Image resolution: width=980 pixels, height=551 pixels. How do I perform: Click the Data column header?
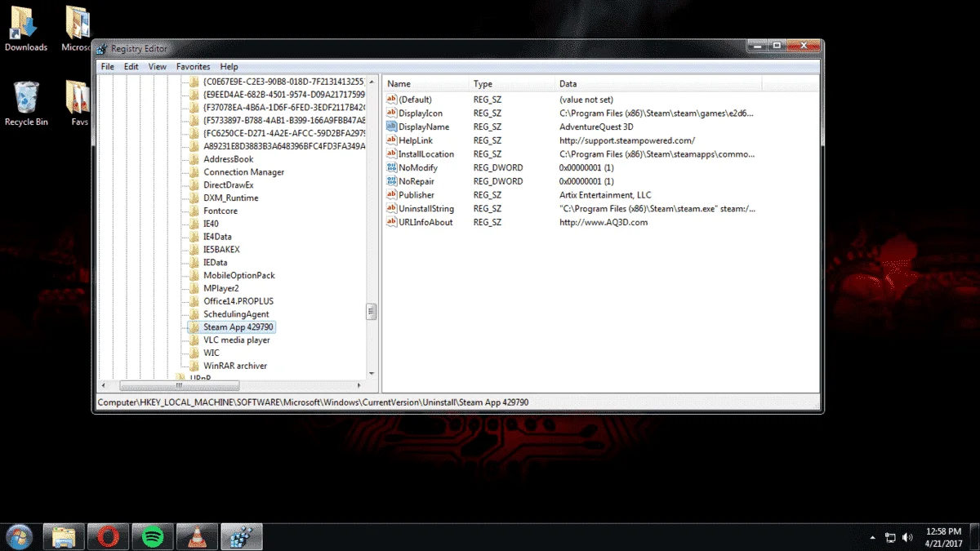pos(658,83)
